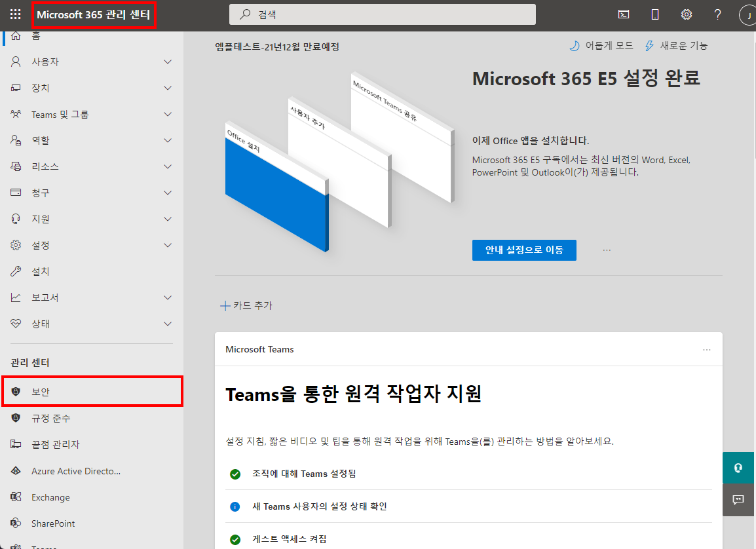The width and height of the screenshot is (756, 549).
Task: Open the 새로운 기능 link
Action: [x=676, y=45]
